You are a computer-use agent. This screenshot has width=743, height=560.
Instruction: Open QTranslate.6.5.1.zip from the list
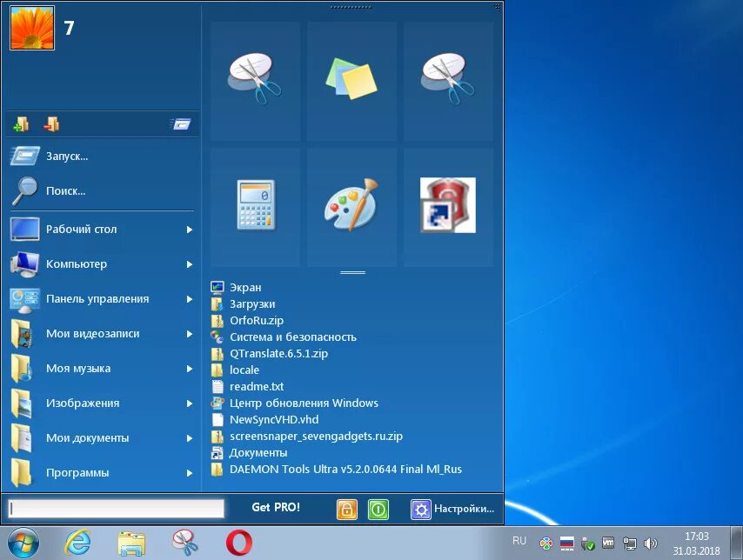(270, 354)
